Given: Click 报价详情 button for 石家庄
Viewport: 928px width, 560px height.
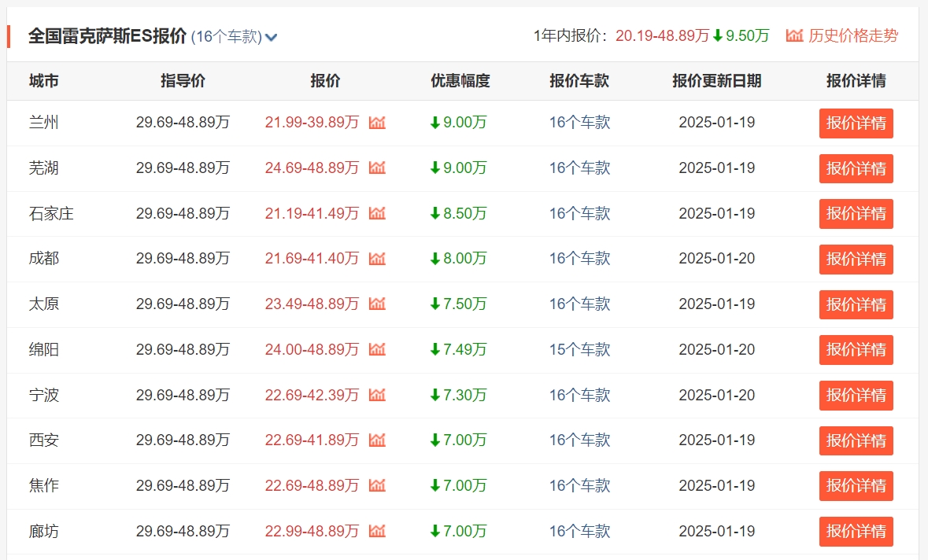Looking at the screenshot, I should coord(856,213).
